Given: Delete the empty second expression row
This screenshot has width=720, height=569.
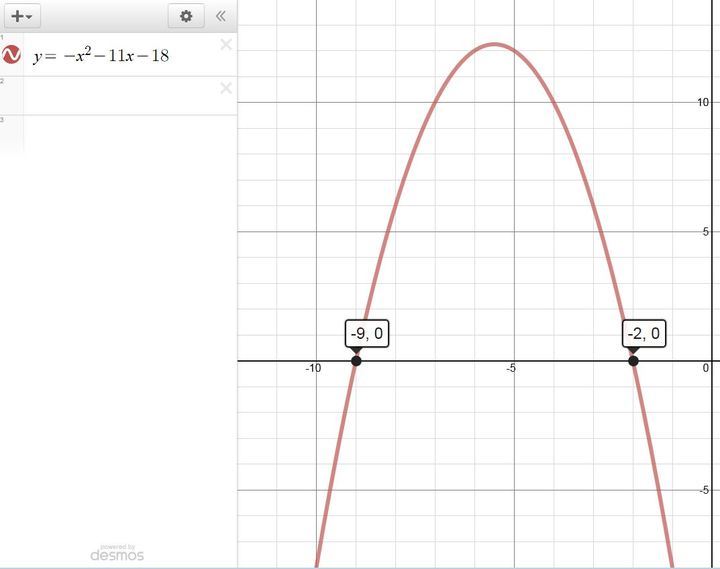Looking at the screenshot, I should [225, 89].
